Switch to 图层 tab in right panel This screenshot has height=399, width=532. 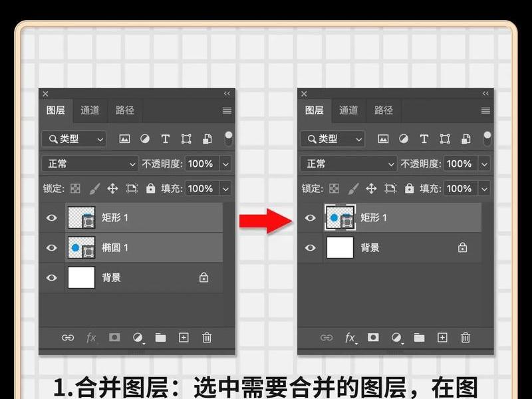tap(314, 110)
